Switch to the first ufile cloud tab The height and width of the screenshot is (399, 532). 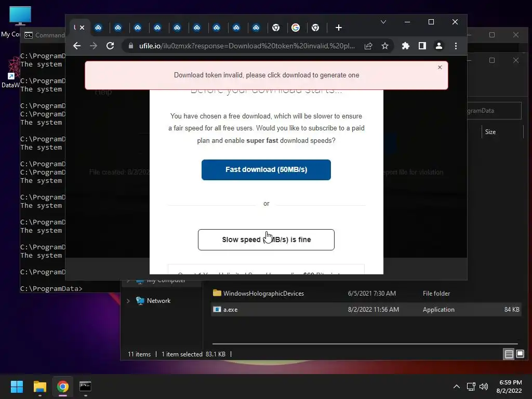tap(98, 28)
